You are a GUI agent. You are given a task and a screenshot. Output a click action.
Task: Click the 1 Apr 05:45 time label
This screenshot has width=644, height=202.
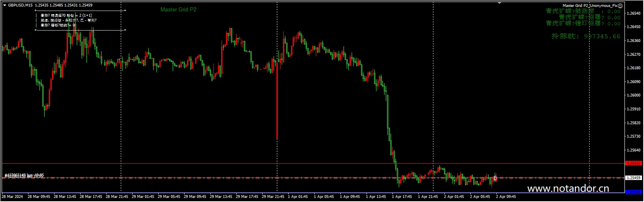pos(324,197)
